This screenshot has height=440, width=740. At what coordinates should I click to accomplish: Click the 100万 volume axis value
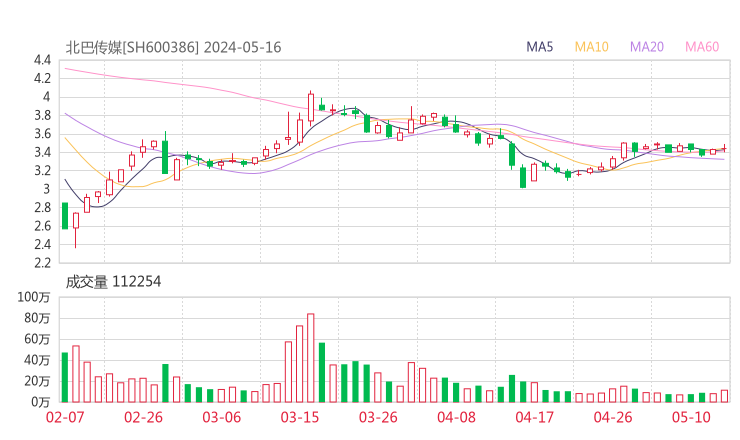coord(34,297)
